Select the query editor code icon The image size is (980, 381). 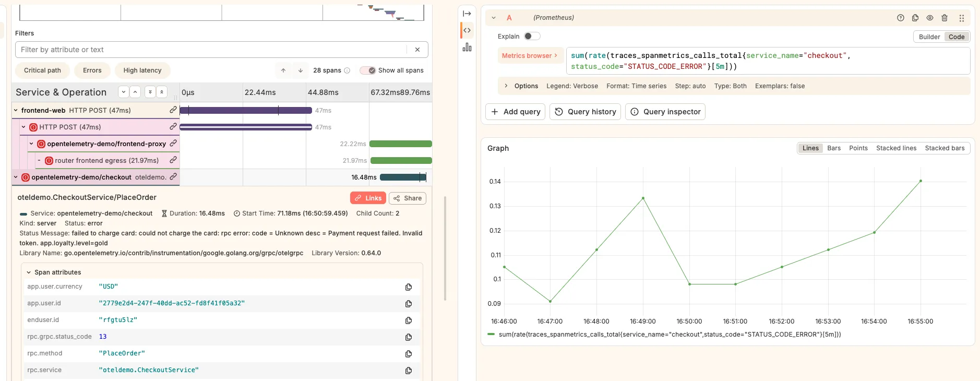click(x=467, y=30)
